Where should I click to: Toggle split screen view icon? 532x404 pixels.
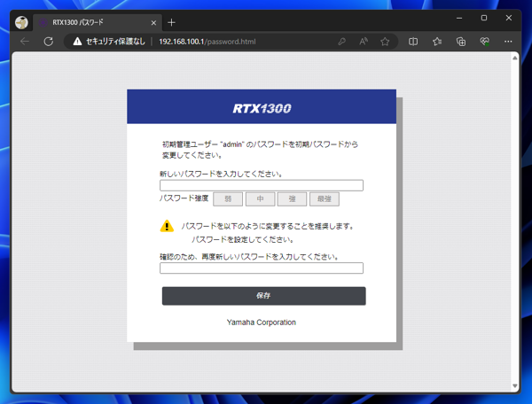pos(413,42)
